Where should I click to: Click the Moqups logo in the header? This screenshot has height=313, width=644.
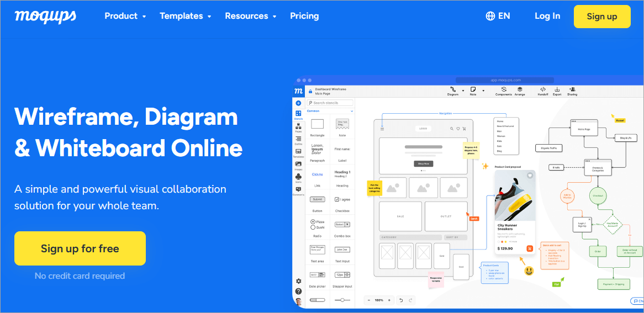tap(45, 16)
